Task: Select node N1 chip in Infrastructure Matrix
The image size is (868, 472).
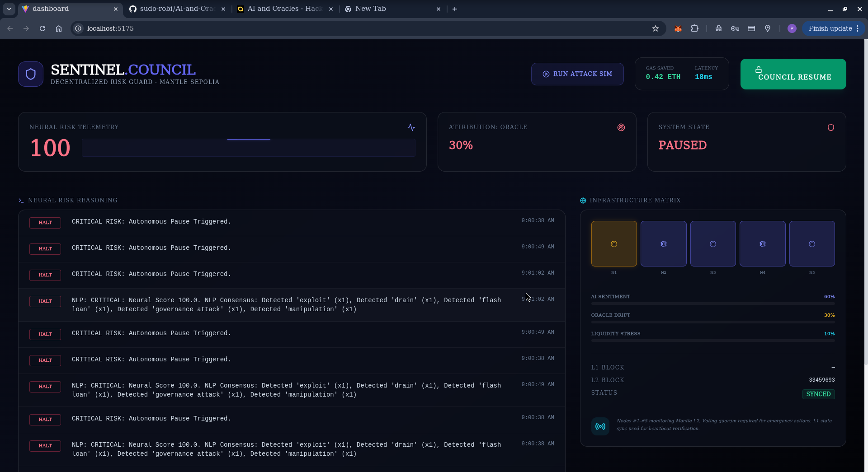Action: tap(614, 244)
